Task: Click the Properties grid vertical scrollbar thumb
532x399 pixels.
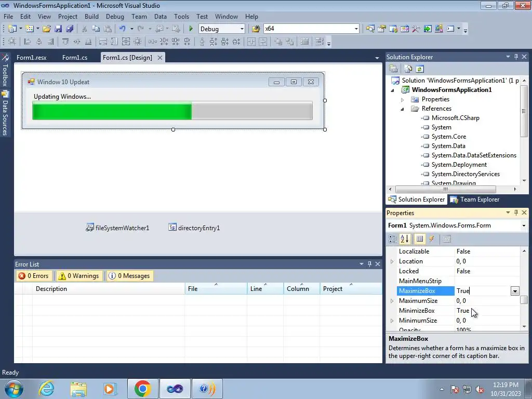Action: tap(524, 300)
